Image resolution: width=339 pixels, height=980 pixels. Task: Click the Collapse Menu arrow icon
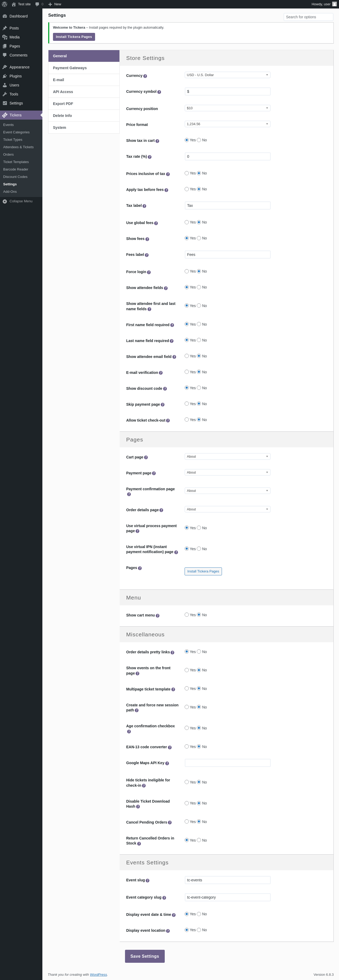click(x=5, y=201)
